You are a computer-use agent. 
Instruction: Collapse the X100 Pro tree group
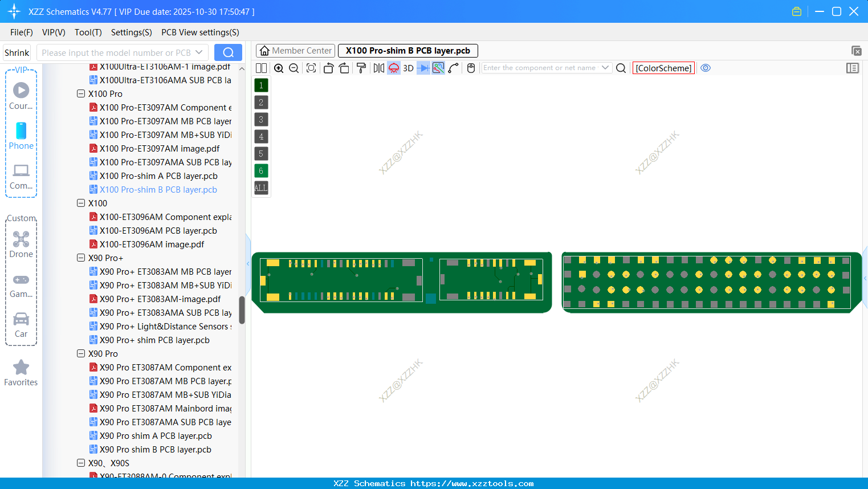click(x=81, y=93)
